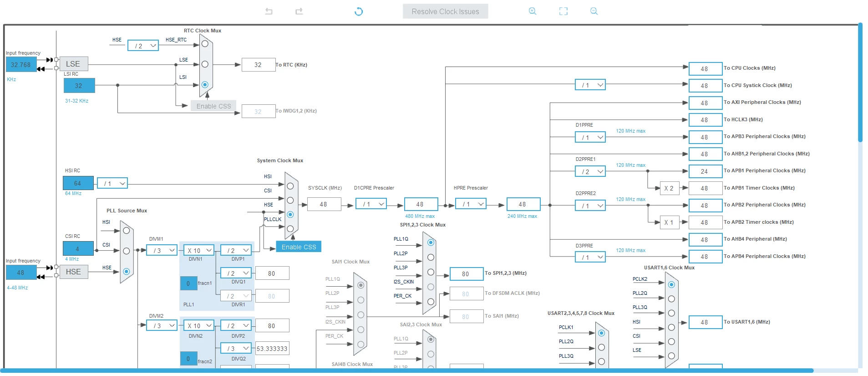Viewport: 868px width, 376px height.
Task: Select LSE in RTC Clock Mux
Action: (x=205, y=64)
